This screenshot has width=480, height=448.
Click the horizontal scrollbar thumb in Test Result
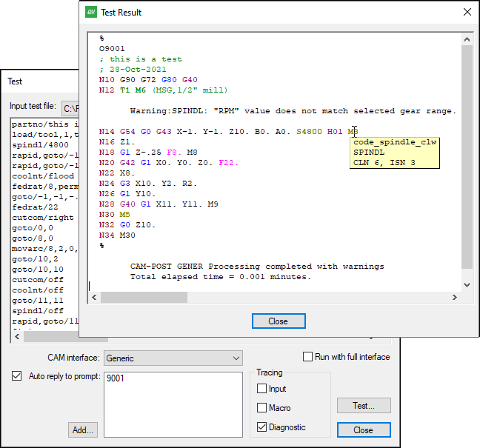click(144, 298)
